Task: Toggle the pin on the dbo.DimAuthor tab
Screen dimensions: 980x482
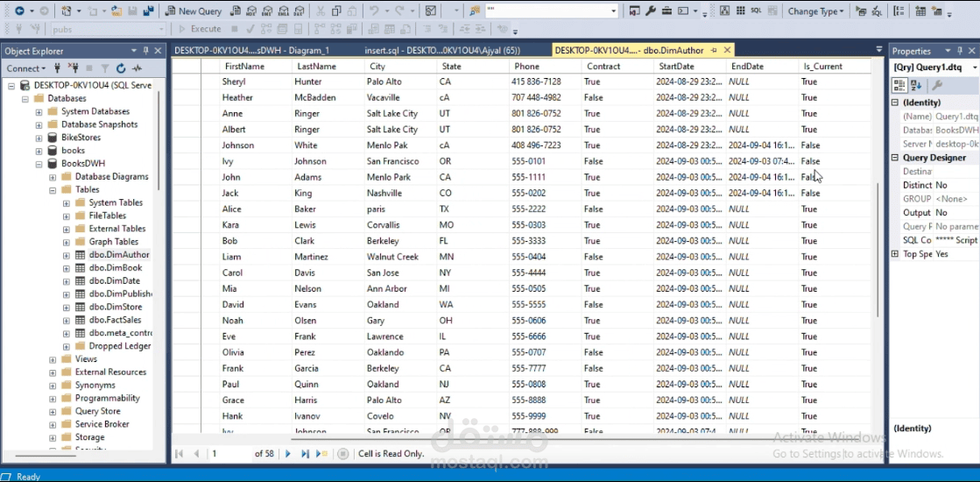Action: pyautogui.click(x=714, y=50)
